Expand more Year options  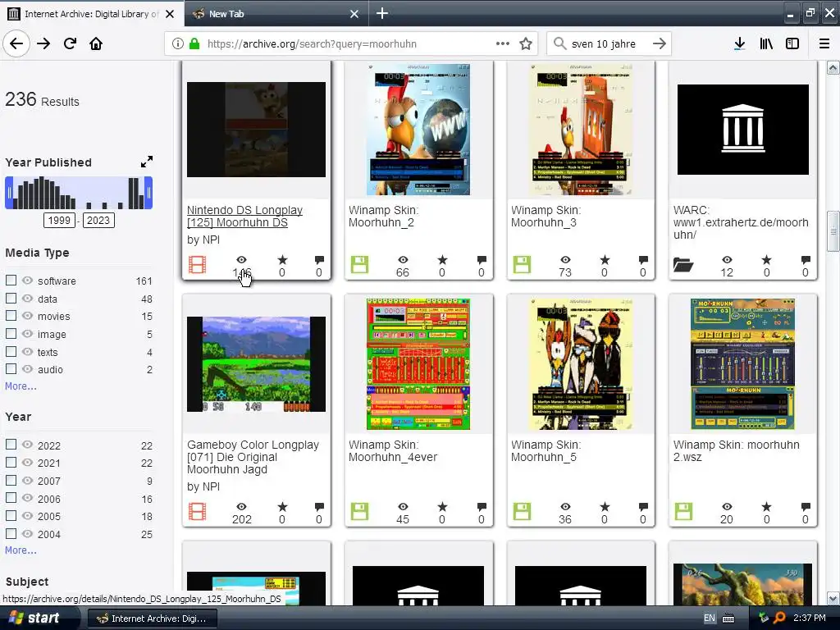[x=21, y=550]
